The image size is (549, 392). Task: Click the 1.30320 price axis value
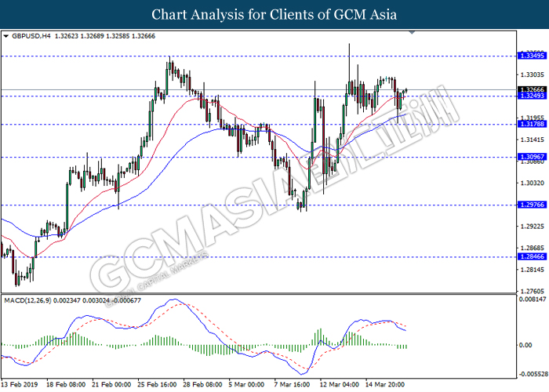point(533,183)
